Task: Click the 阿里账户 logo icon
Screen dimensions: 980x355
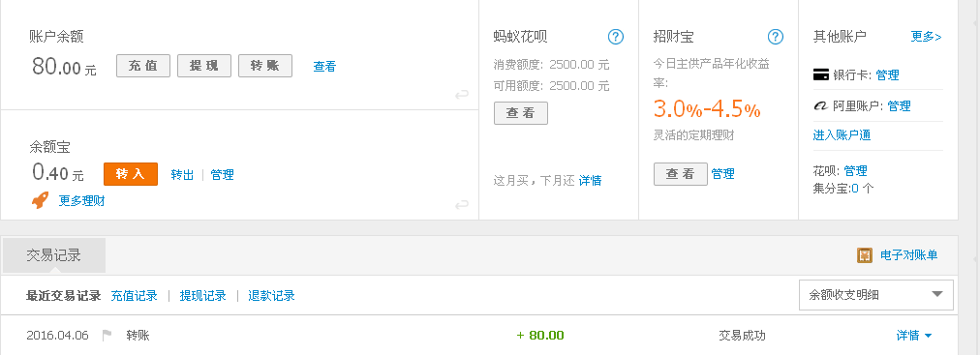Action: [820, 106]
